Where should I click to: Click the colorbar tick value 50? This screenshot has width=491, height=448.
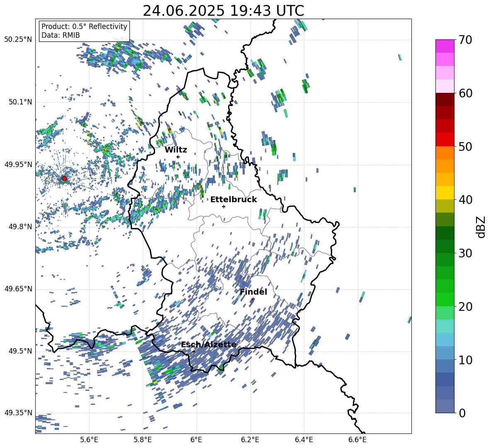[x=465, y=146]
